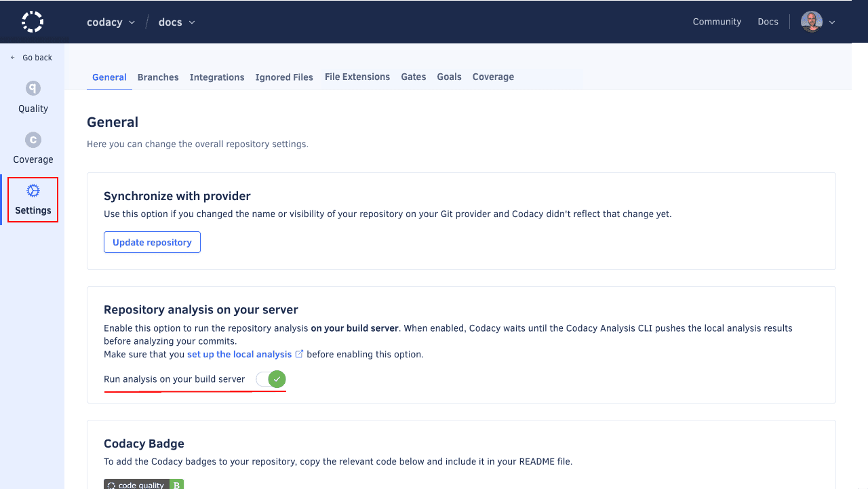Open the set up the local analysis link
Screen dimensions: 868x489
241,353
